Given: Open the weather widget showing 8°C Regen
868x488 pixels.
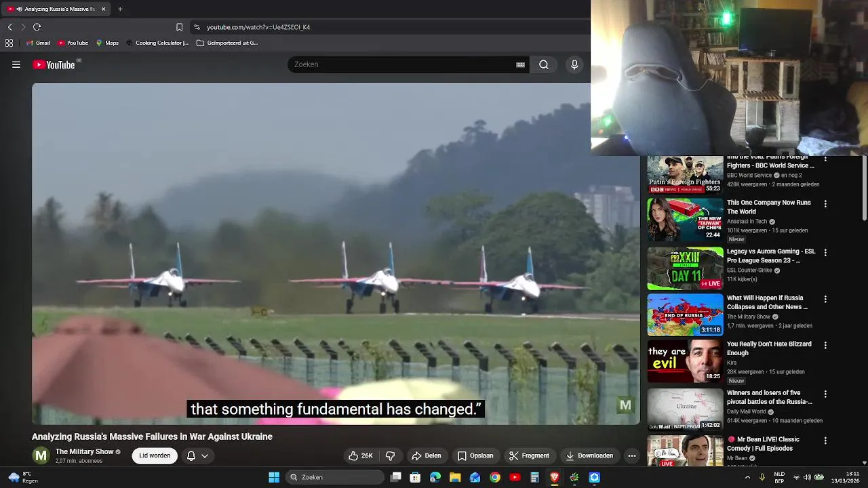Looking at the screenshot, I should pos(22,477).
